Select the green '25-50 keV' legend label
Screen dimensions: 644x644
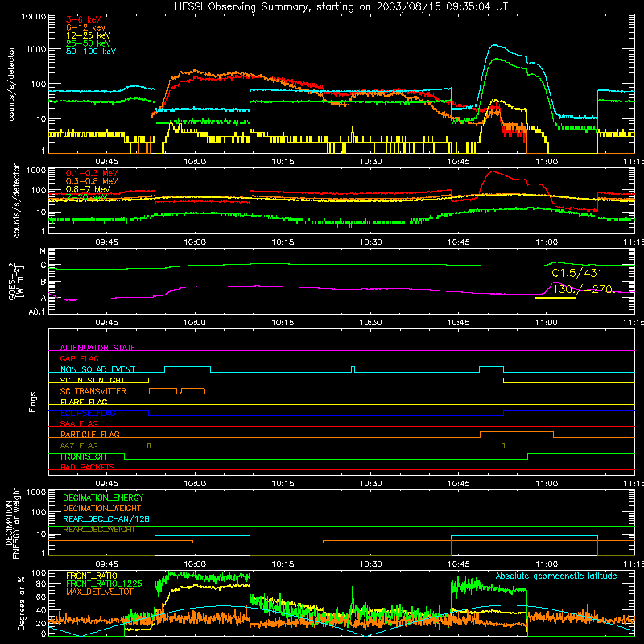[x=89, y=43]
